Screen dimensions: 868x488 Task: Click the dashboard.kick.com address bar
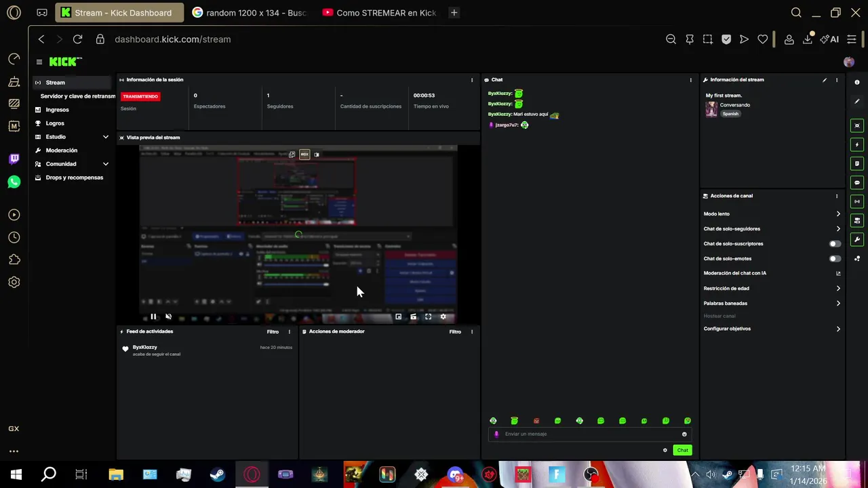[173, 39]
